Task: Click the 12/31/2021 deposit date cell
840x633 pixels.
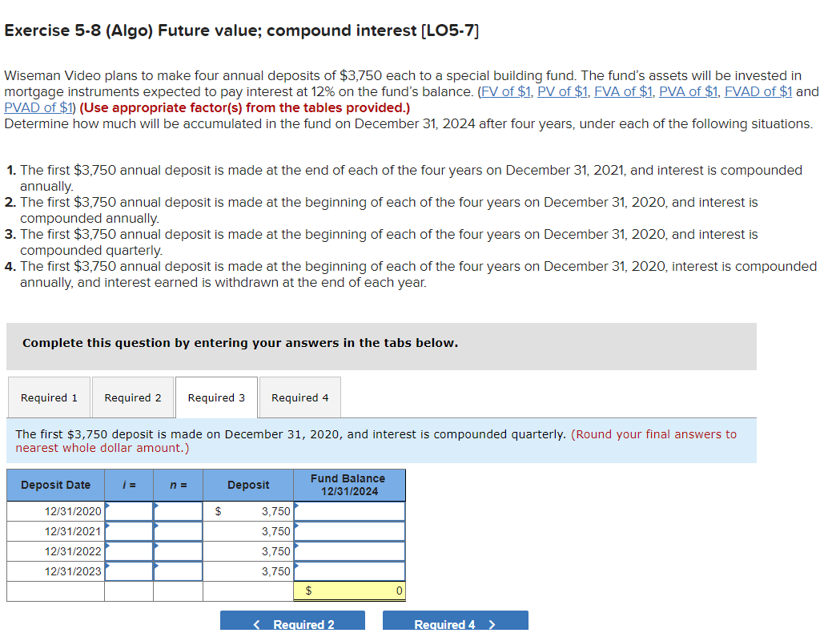Action: (56, 531)
